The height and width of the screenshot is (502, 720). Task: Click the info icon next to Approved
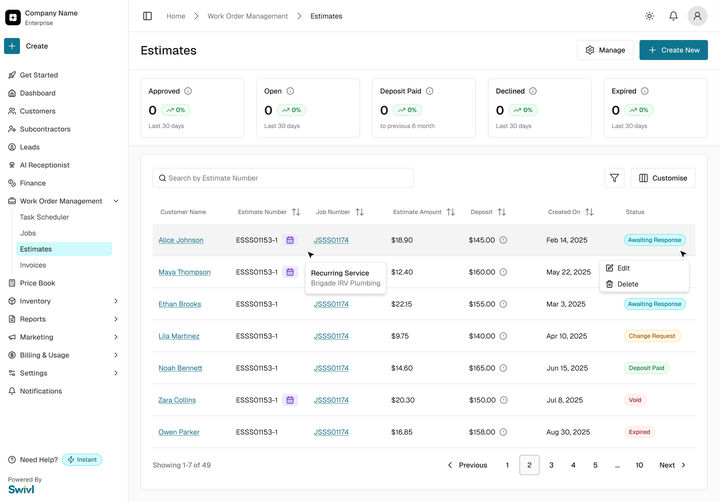[x=188, y=91]
